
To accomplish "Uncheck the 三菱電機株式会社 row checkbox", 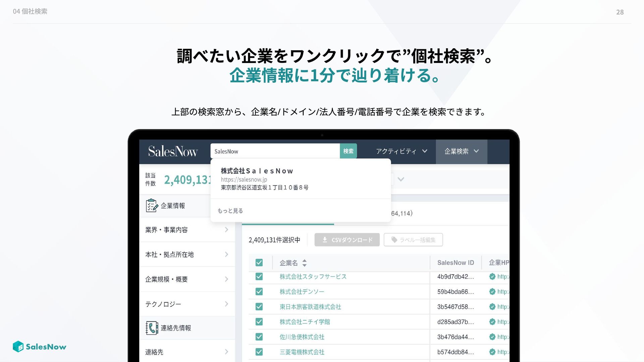I will (x=259, y=352).
